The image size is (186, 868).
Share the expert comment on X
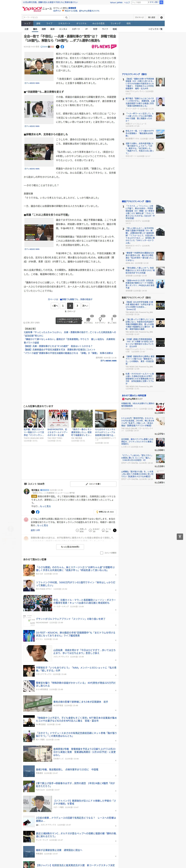pos(33,512)
